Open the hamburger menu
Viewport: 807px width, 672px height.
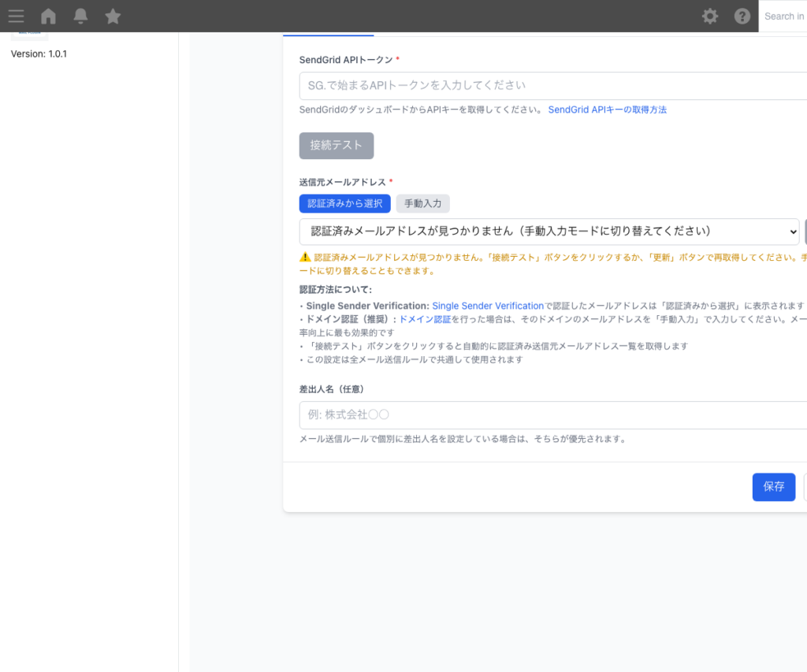pyautogui.click(x=16, y=16)
